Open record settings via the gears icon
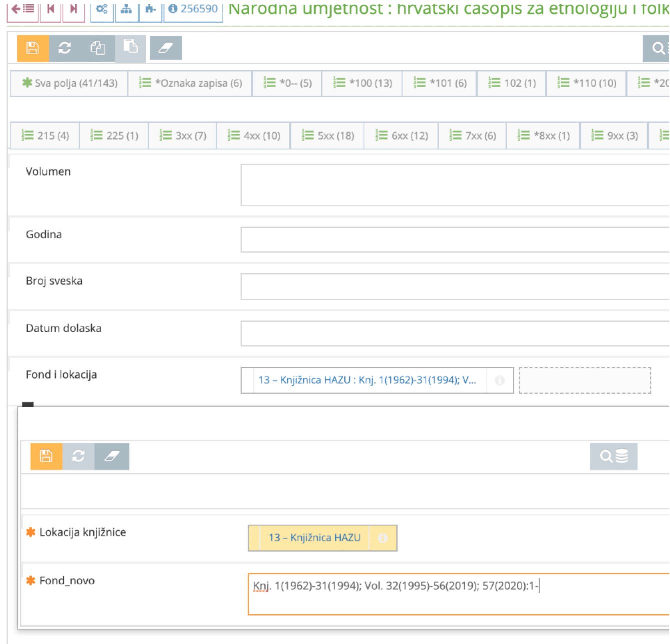 [103, 9]
